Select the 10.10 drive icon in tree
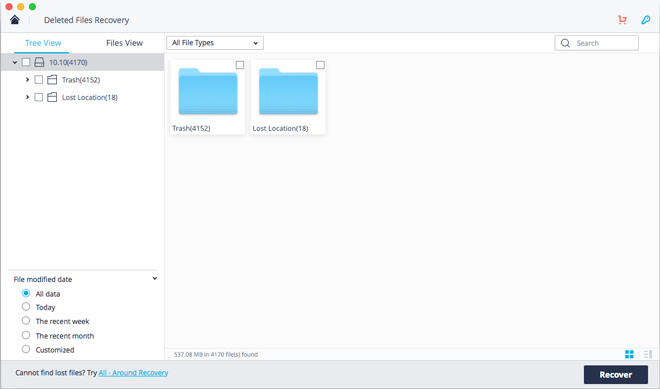660x389 pixels. point(39,62)
